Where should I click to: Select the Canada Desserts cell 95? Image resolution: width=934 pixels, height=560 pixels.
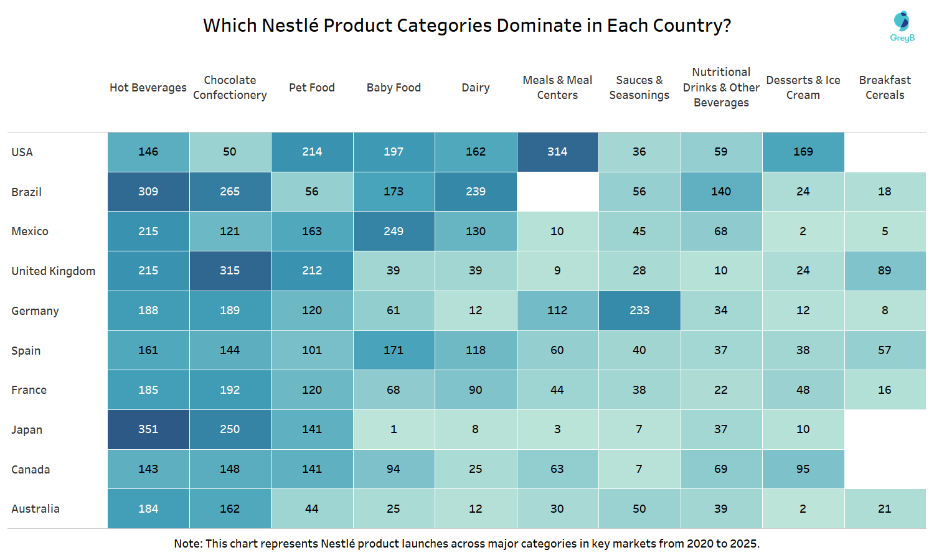(x=803, y=469)
